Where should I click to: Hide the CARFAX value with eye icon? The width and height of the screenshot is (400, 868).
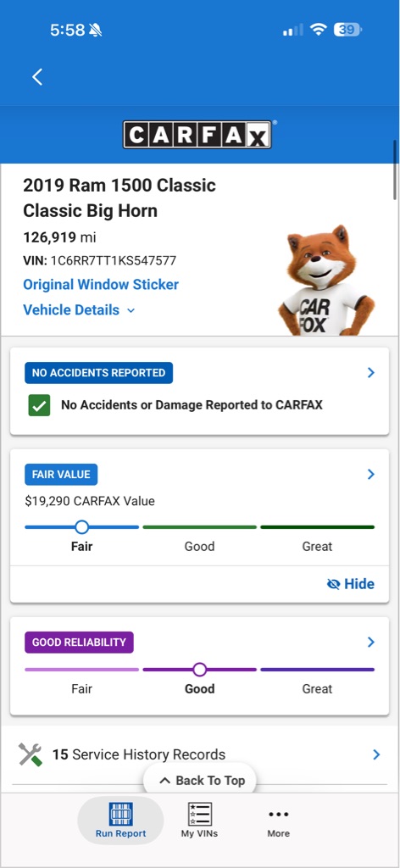[350, 584]
